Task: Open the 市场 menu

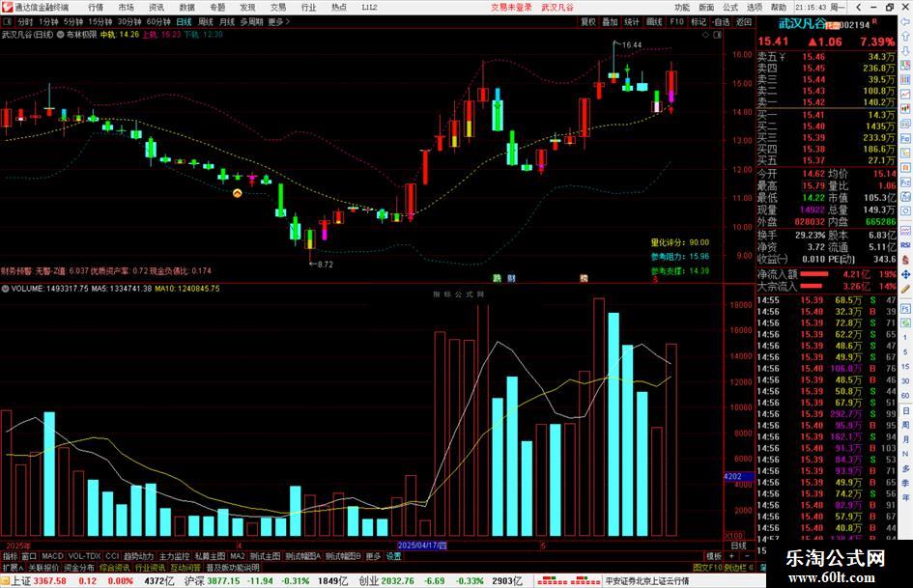Action: coord(126,7)
